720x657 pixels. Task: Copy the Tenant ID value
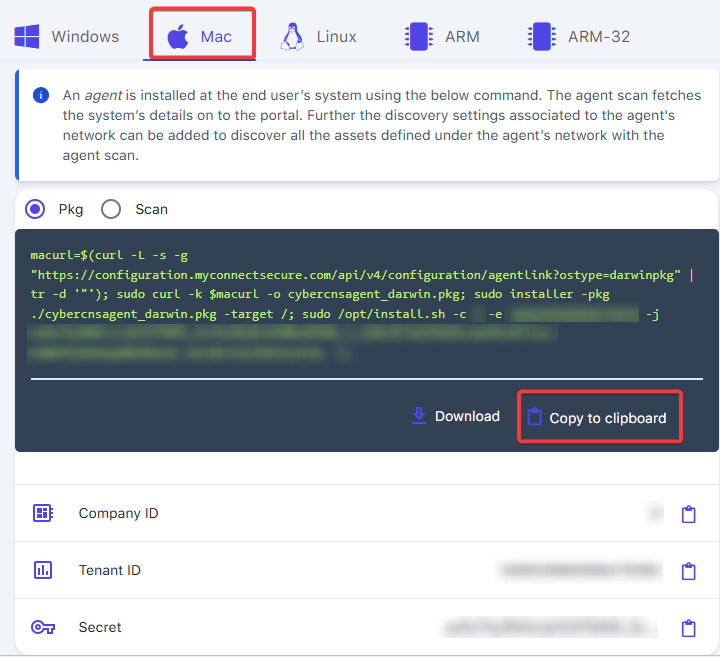pyautogui.click(x=688, y=571)
